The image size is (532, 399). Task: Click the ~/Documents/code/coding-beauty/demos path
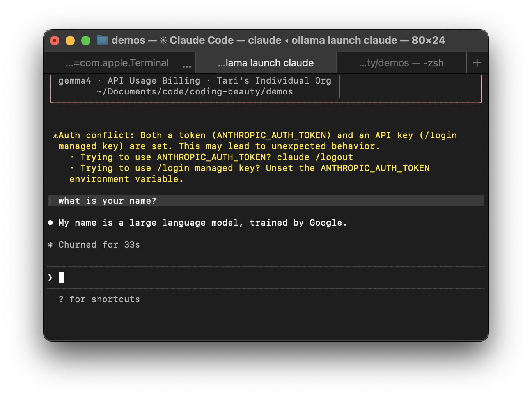[195, 92]
